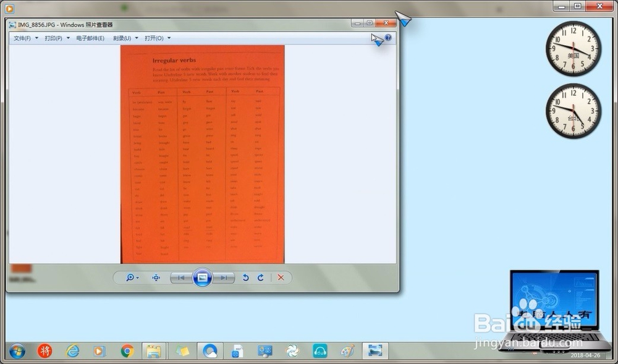Go to the previous photo
Screen dimensions: 618x364
point(181,277)
